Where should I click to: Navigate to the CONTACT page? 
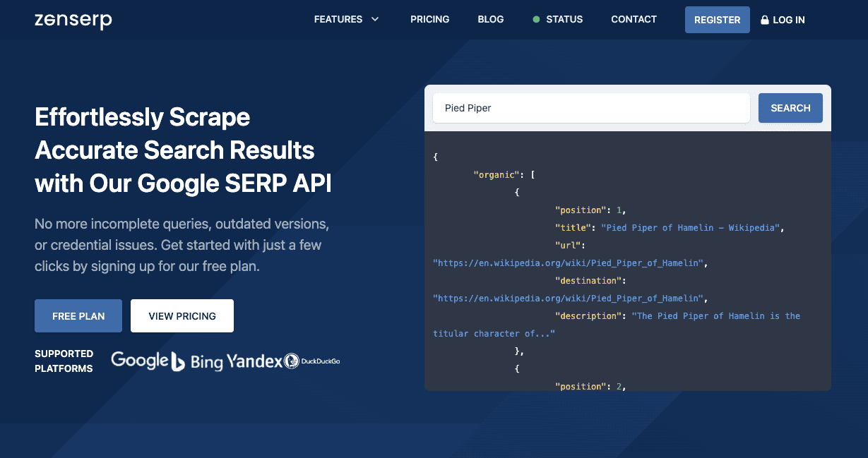pos(634,19)
